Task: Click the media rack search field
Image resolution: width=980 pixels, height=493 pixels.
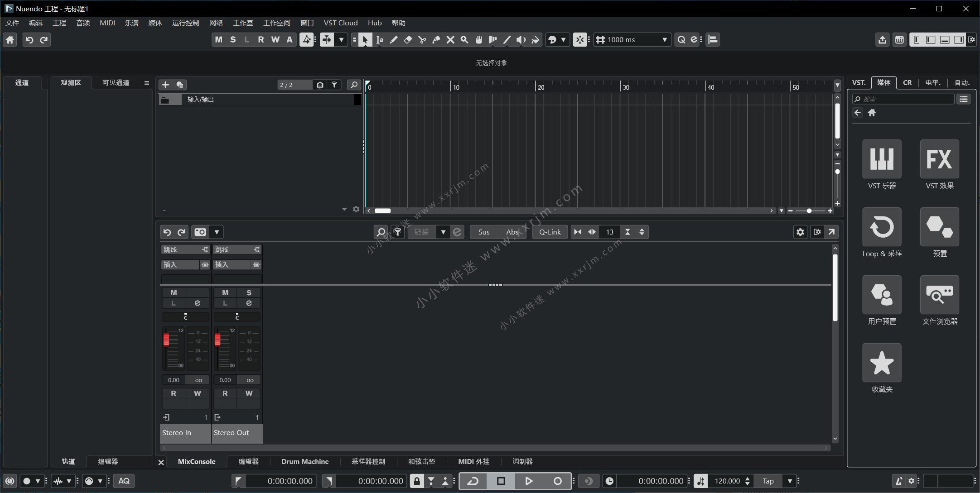Action: point(903,99)
